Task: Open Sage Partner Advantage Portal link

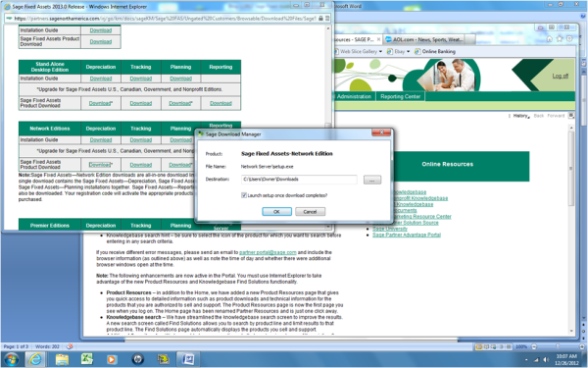Action: coord(407,235)
